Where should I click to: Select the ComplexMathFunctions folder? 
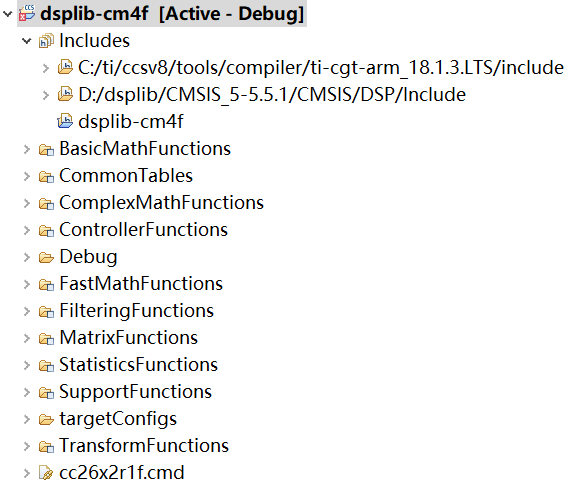click(161, 203)
